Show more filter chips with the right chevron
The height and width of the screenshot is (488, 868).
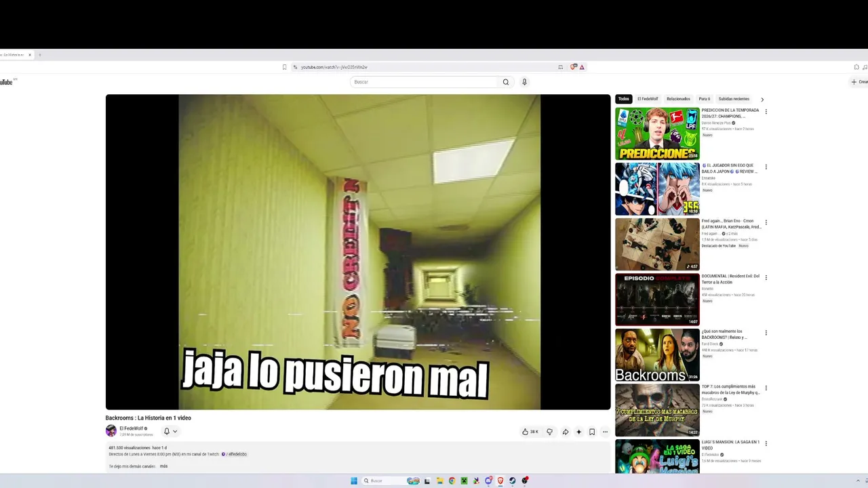click(x=762, y=100)
